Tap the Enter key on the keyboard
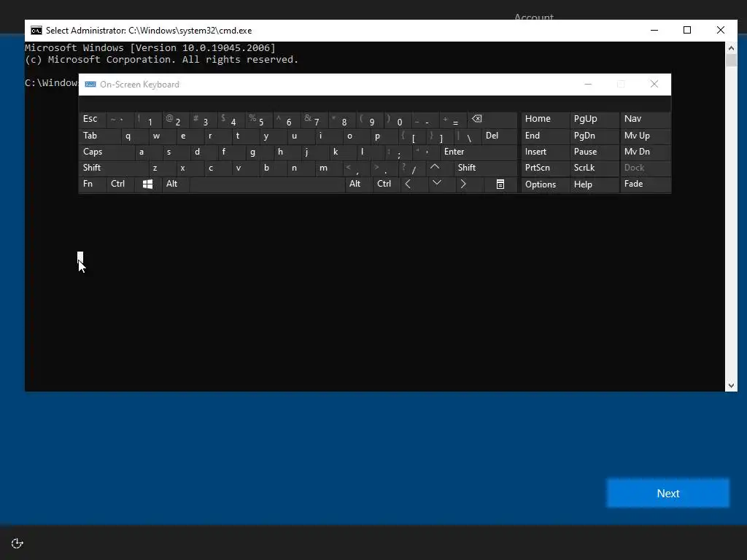This screenshot has width=747, height=560. 479,152
